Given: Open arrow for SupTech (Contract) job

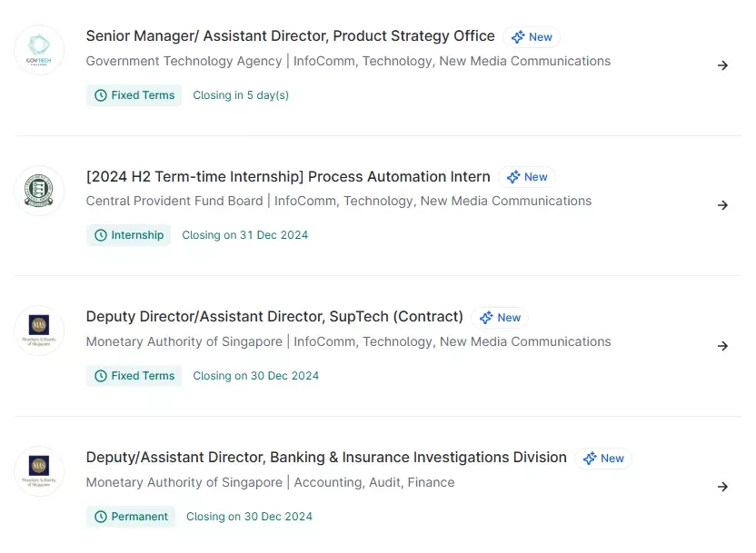Looking at the screenshot, I should click(x=722, y=346).
